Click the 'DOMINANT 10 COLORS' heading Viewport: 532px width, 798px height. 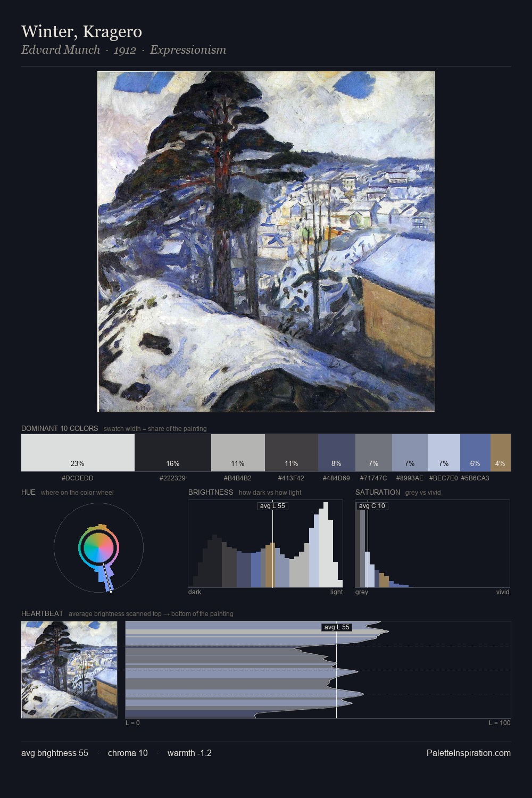pos(60,428)
